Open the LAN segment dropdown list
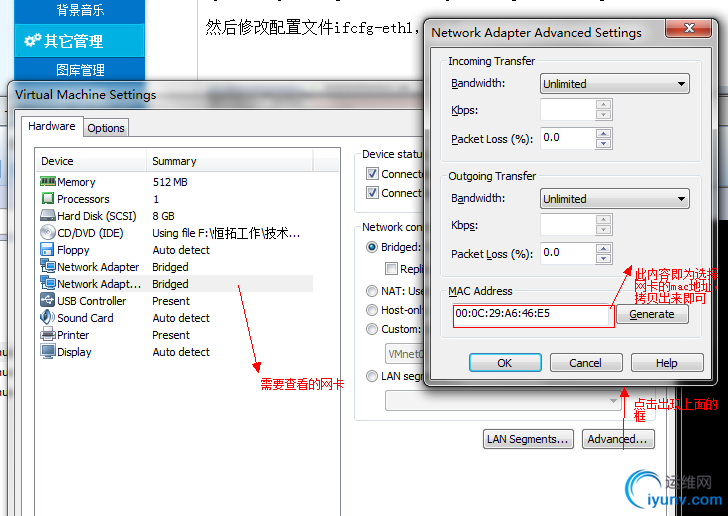The image size is (728, 516). point(503,401)
